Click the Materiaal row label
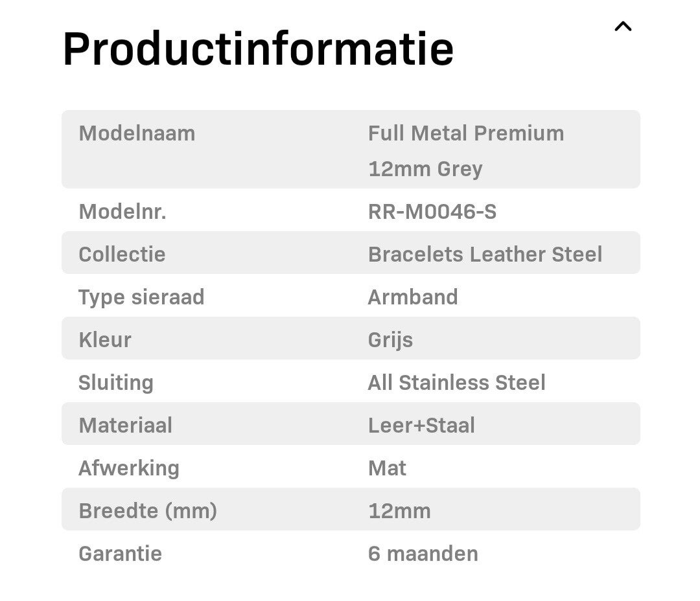This screenshot has height=601, width=700. (x=125, y=425)
